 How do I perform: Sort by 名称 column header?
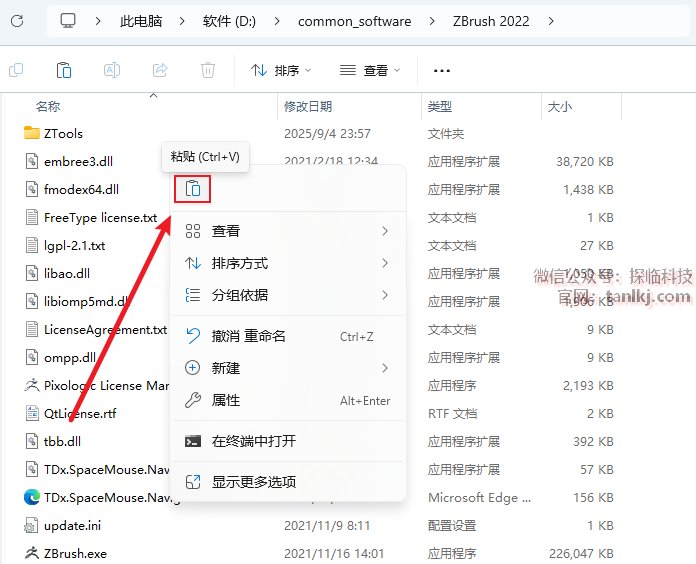tap(48, 106)
